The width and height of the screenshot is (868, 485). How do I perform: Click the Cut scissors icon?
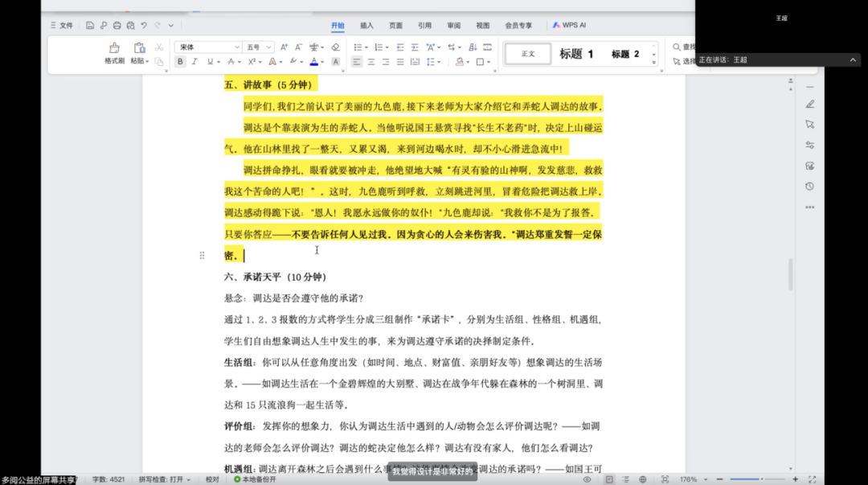click(159, 47)
